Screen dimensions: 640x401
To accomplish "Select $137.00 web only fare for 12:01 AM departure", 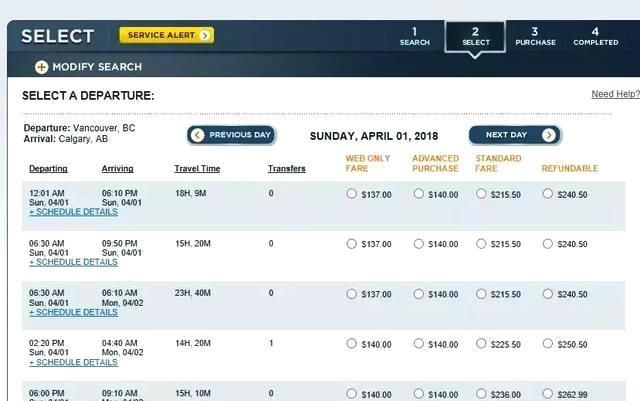I will [351, 194].
